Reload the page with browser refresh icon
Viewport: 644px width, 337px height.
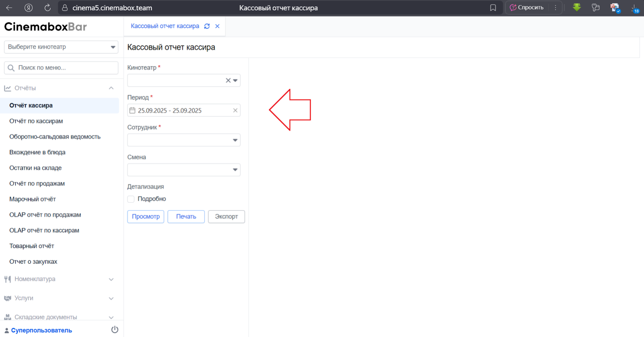point(47,8)
